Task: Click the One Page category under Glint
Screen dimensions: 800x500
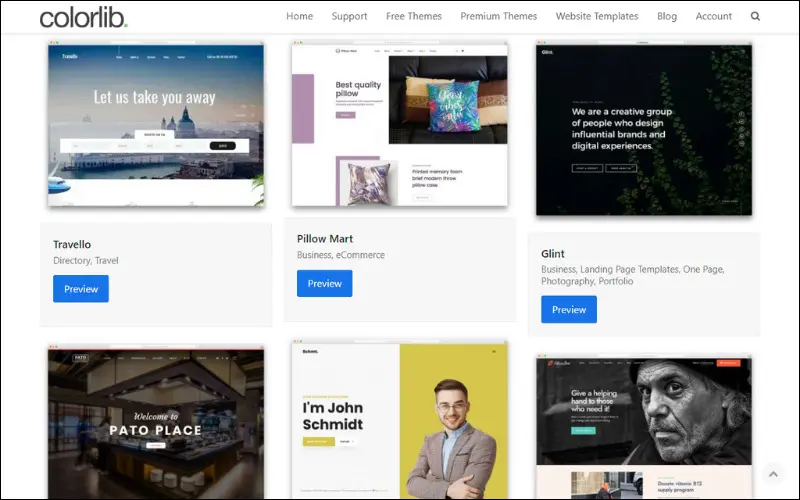Action: (703, 269)
